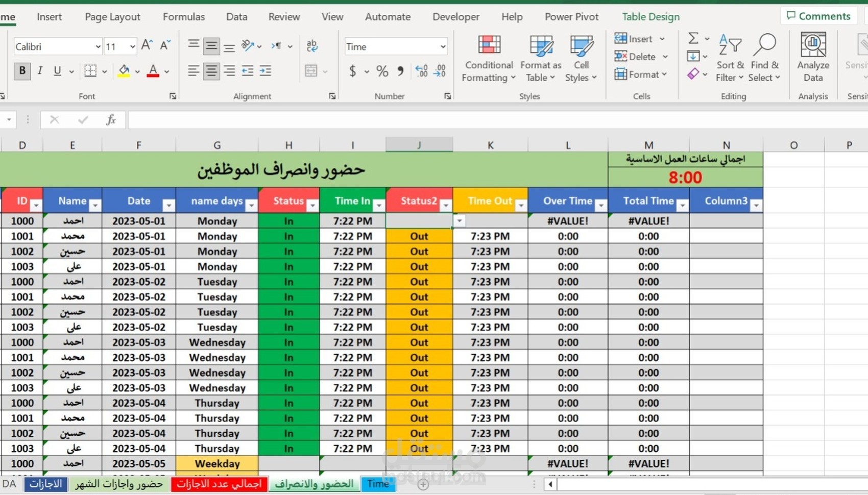Open the fill color dropdown arrow
Viewport: 868px width, 495px height.
pos(137,71)
